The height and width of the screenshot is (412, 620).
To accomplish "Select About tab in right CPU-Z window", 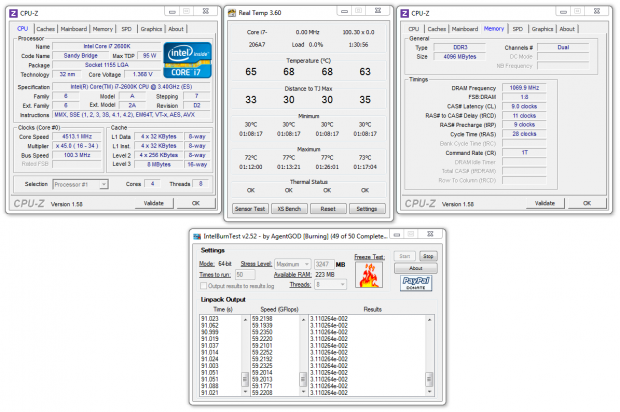I will coord(567,29).
